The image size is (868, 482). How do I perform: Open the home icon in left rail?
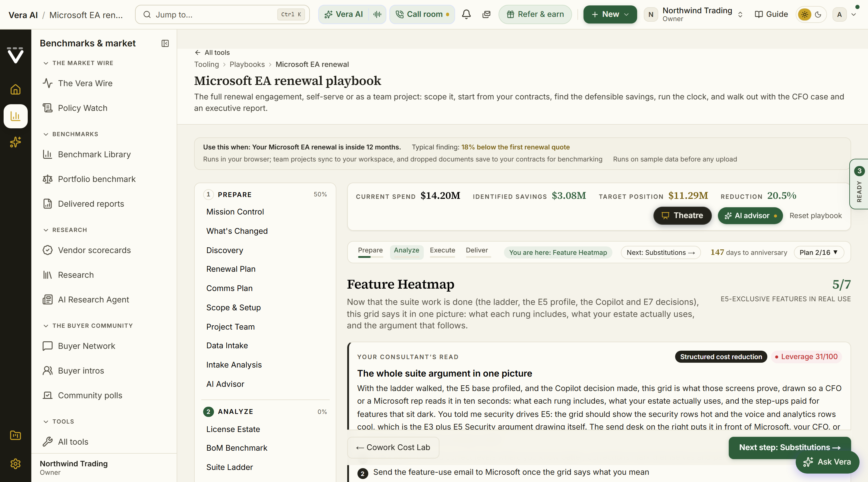pyautogui.click(x=15, y=89)
